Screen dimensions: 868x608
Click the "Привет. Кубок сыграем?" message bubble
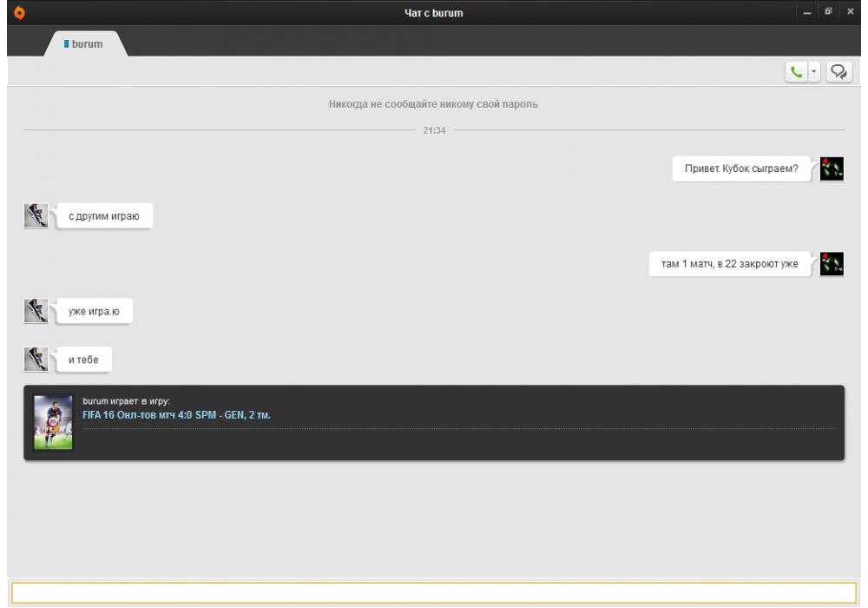tap(740, 169)
